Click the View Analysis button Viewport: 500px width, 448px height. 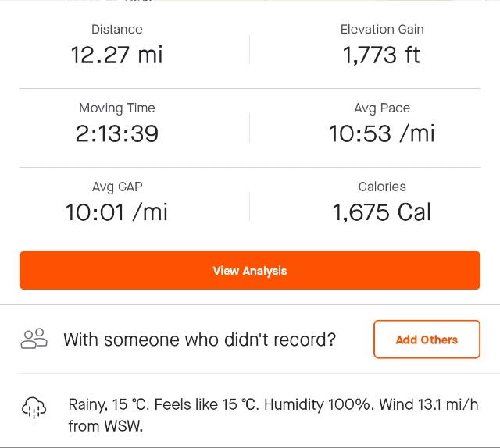pos(250,270)
